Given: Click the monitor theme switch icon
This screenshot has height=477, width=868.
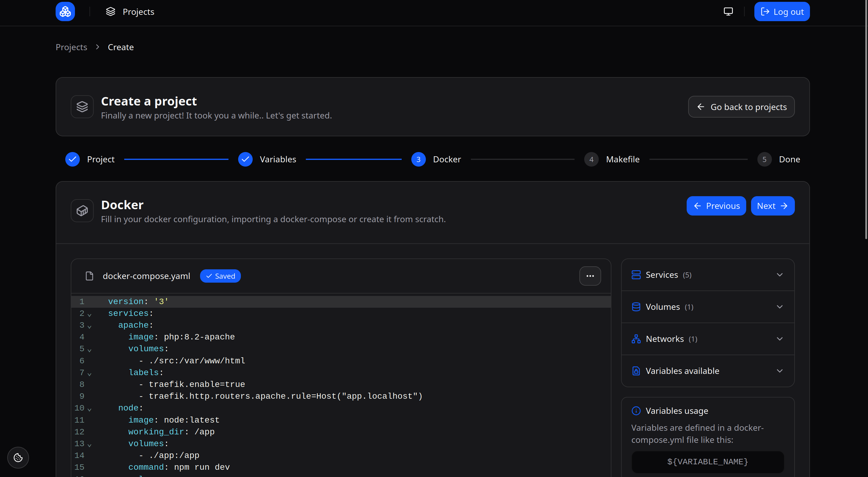Looking at the screenshot, I should tap(728, 12).
